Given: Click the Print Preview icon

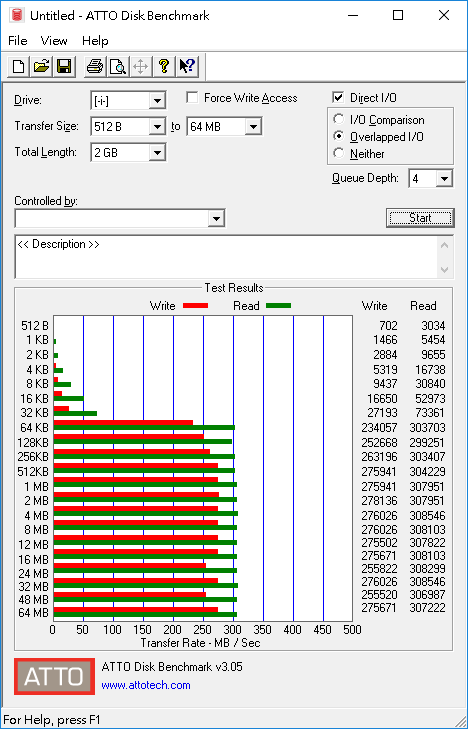Looking at the screenshot, I should (x=118, y=66).
